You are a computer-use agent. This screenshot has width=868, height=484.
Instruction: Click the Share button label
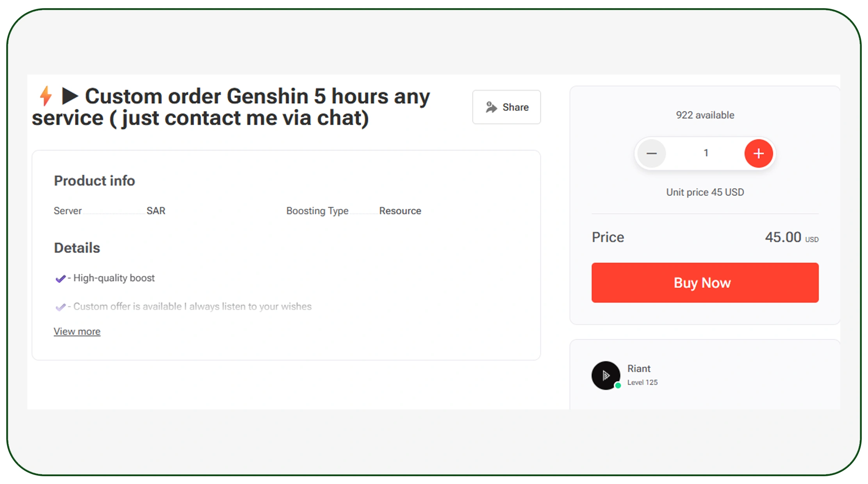pos(515,107)
